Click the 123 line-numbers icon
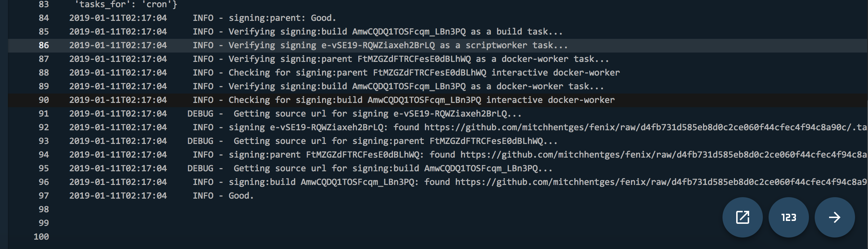The image size is (868, 249). (788, 217)
